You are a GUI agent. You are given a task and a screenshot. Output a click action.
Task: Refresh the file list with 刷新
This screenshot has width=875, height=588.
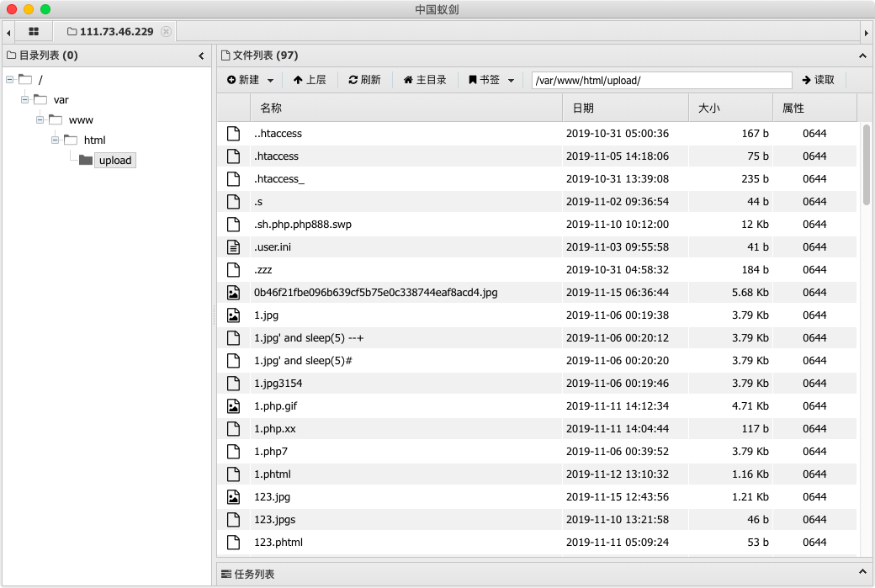365,80
